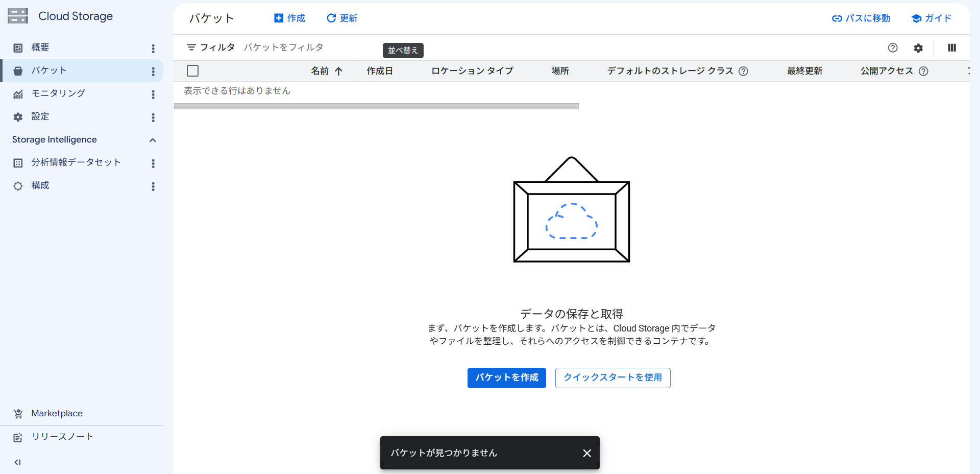Click the モニタリング chart icon
980x474 pixels.
point(18,94)
